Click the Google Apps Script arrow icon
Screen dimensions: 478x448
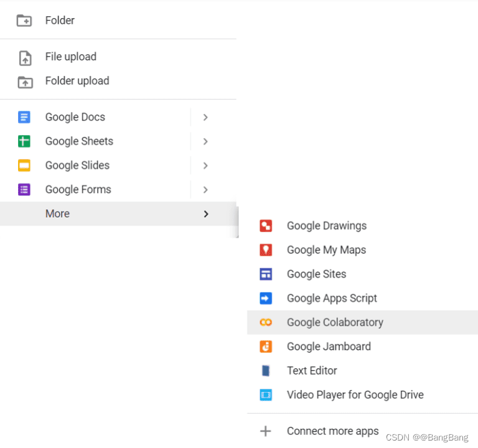[266, 298]
